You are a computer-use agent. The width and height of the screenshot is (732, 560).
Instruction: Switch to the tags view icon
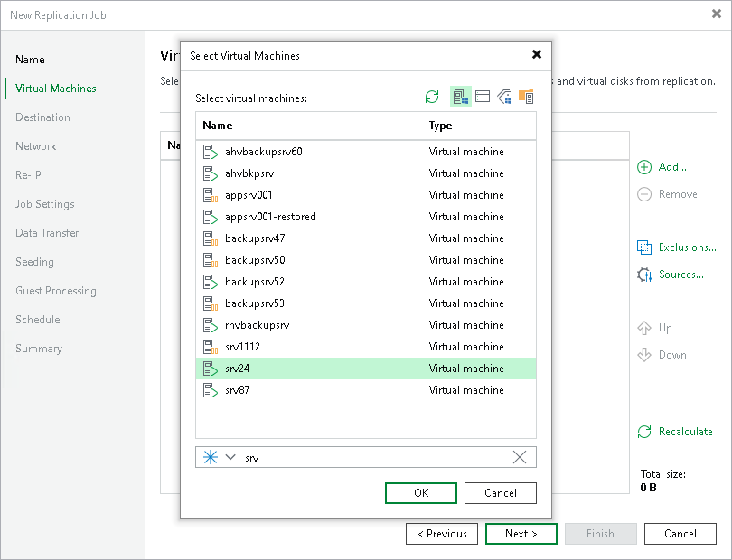[x=504, y=97]
